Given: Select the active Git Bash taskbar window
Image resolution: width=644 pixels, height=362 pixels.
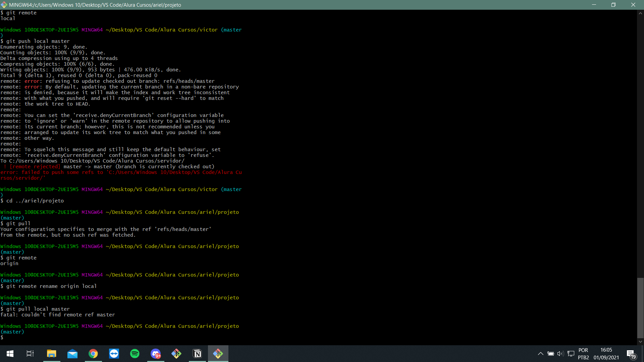Looking at the screenshot, I should pyautogui.click(x=218, y=354).
